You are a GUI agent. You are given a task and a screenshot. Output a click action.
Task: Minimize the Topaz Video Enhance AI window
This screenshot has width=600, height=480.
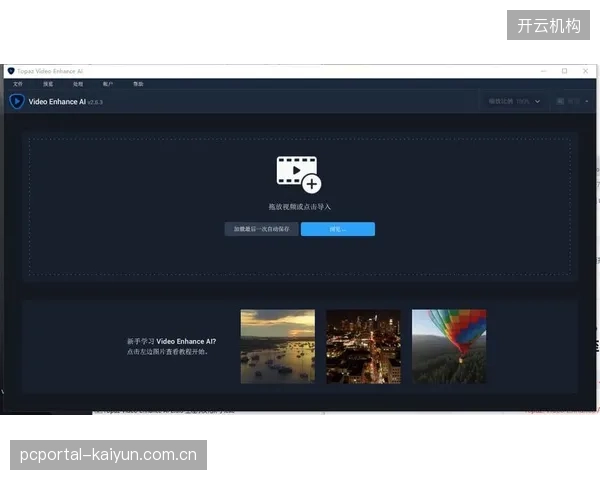point(544,71)
